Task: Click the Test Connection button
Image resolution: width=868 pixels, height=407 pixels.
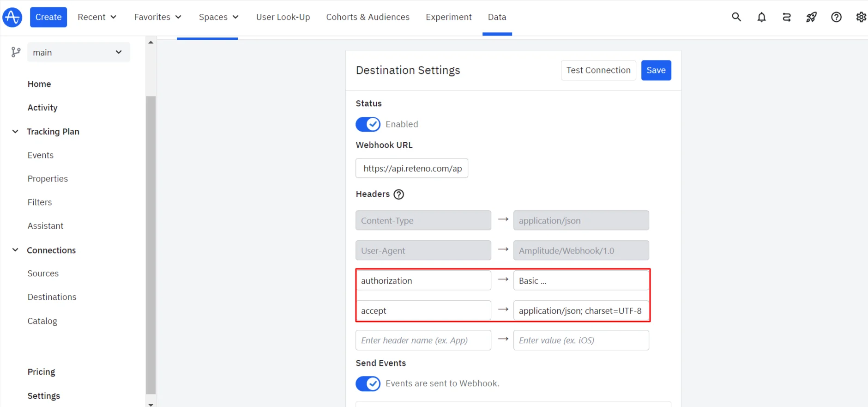Action: pyautogui.click(x=598, y=70)
